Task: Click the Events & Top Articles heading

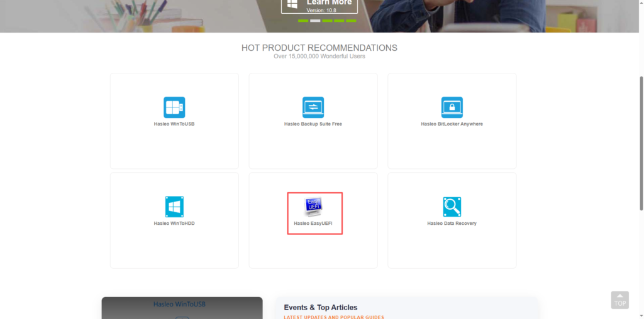Action: [x=320, y=308]
